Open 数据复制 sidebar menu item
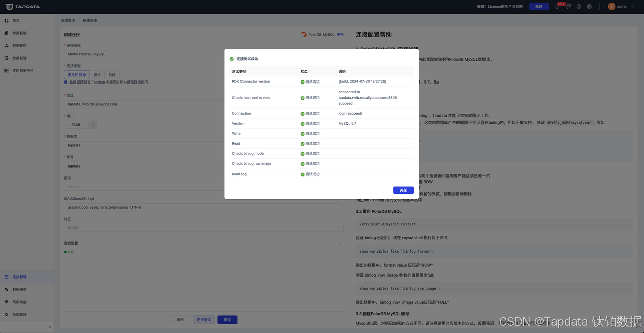 coord(27,33)
